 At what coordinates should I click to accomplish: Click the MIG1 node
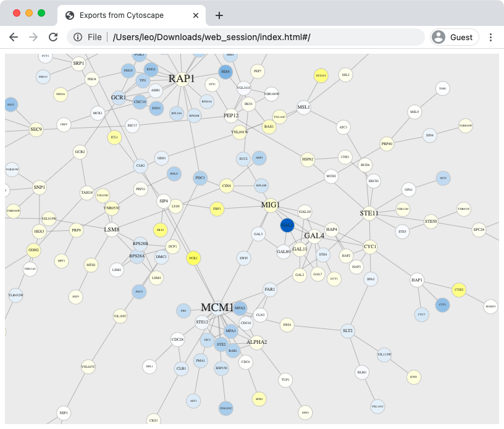tap(271, 205)
